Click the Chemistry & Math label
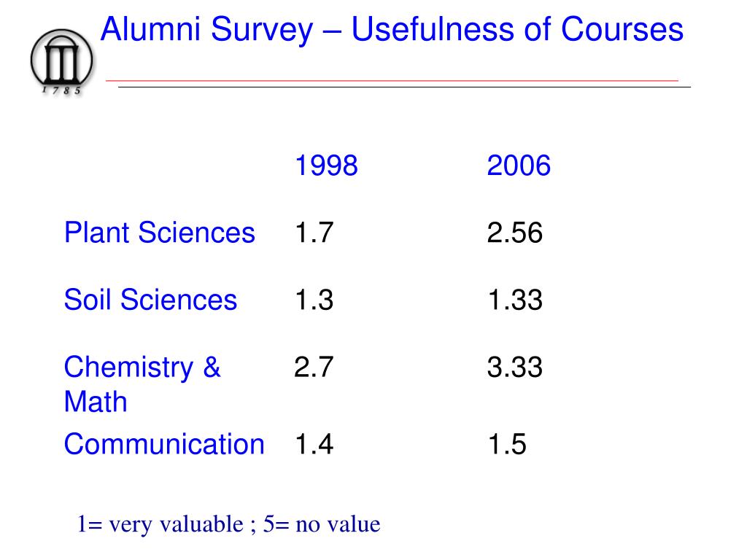Screen dimensions: 747x560 142,384
